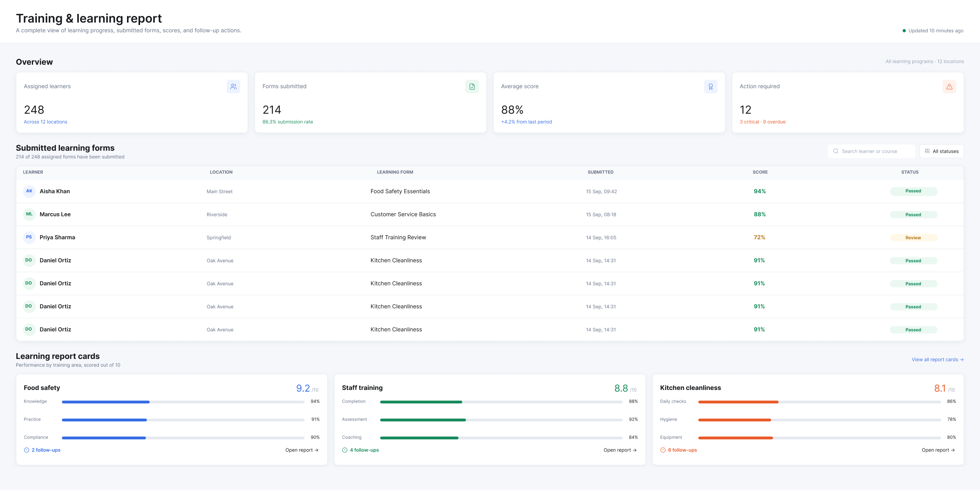The image size is (980, 490).
Task: Click the search magnifier icon
Action: (x=836, y=151)
